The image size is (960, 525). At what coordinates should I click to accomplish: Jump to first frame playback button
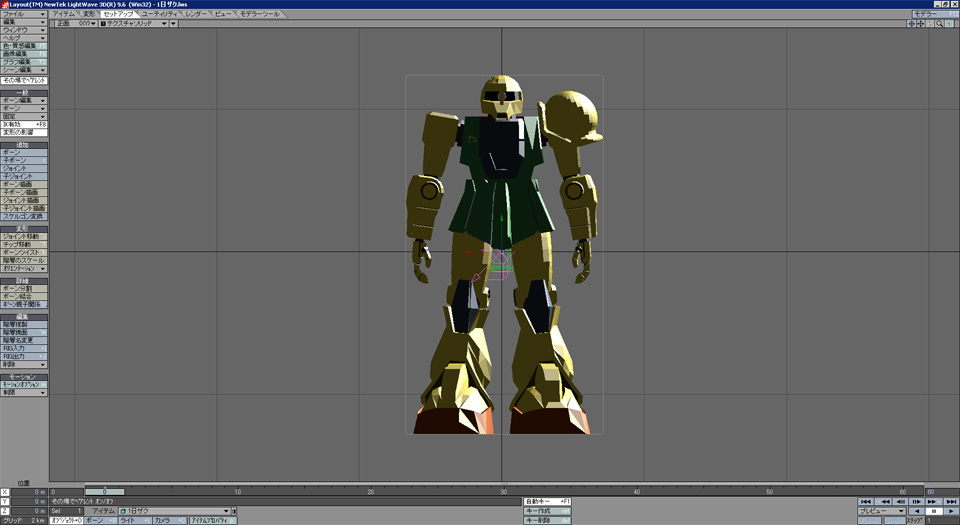tap(865, 502)
